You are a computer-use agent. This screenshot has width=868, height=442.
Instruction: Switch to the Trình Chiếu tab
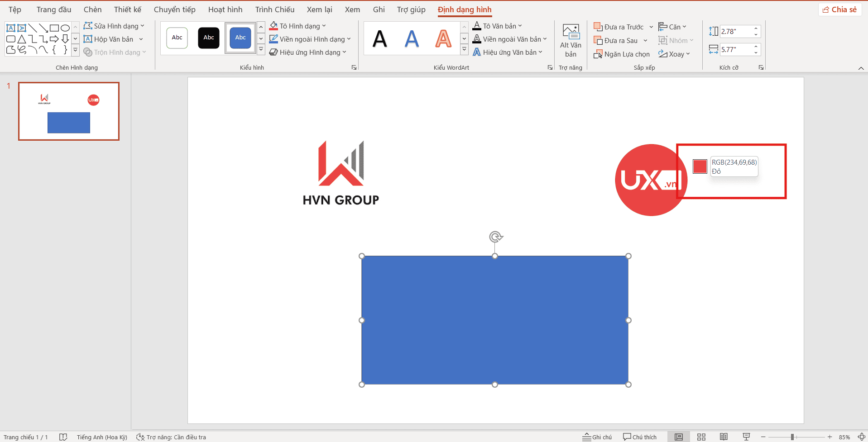pyautogui.click(x=274, y=9)
